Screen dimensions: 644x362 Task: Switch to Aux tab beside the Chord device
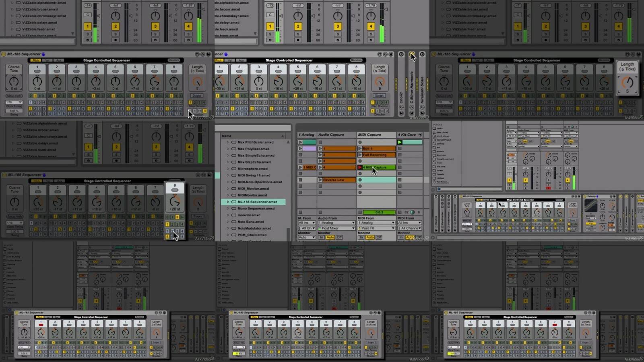241,60
